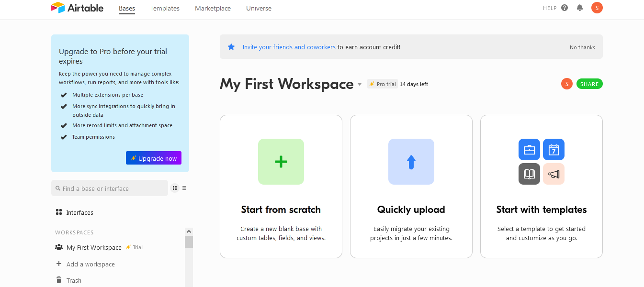This screenshot has height=287, width=644.
Task: Click the plus icon beside Add a workspace
Action: click(59, 264)
